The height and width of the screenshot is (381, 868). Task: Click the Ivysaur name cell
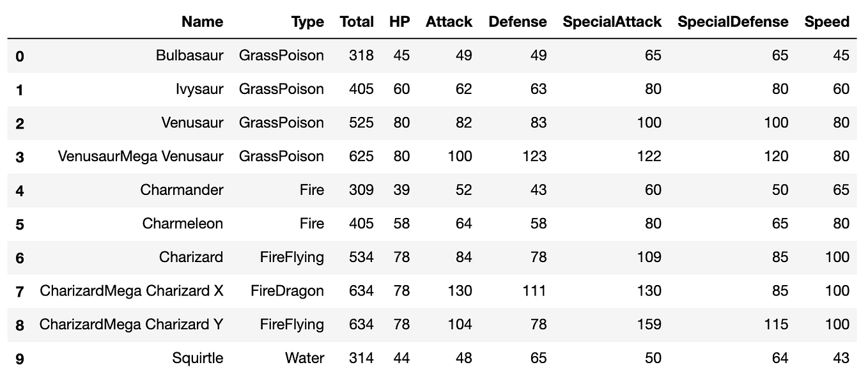pyautogui.click(x=199, y=89)
